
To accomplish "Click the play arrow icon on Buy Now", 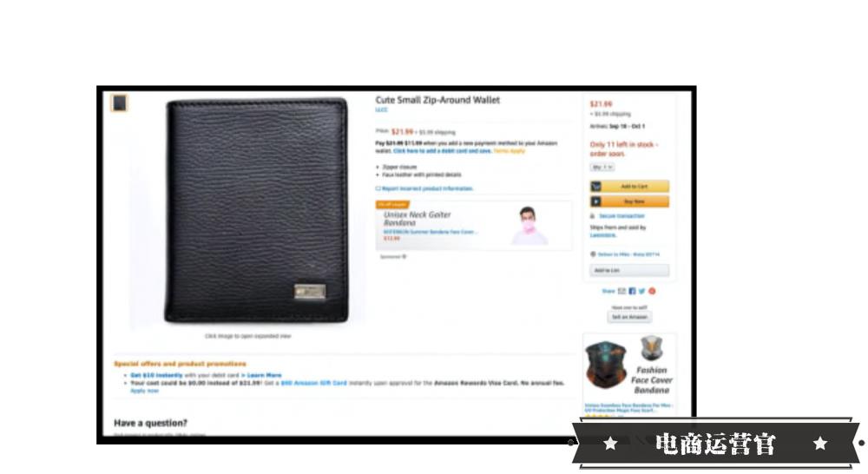I will [596, 201].
